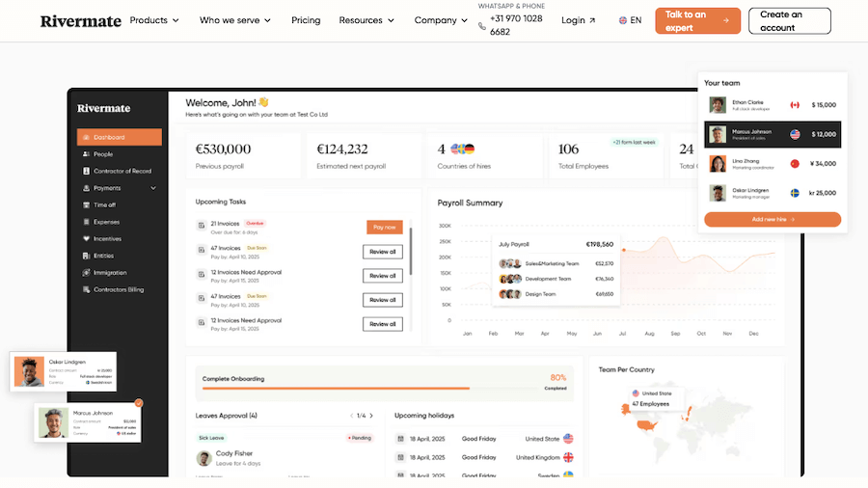Select Dashboard in the sidebar
This screenshot has width=868, height=488.
[x=119, y=137]
